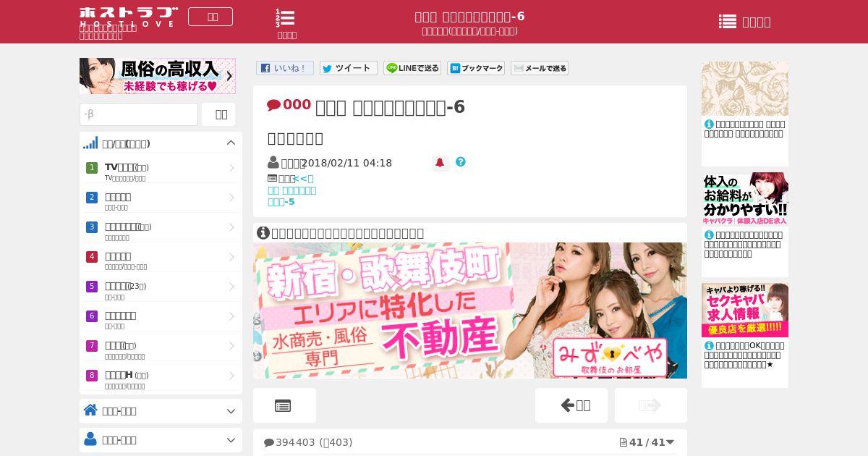
Task: Click the blue house icon in the sidebar
Action: tap(90, 410)
